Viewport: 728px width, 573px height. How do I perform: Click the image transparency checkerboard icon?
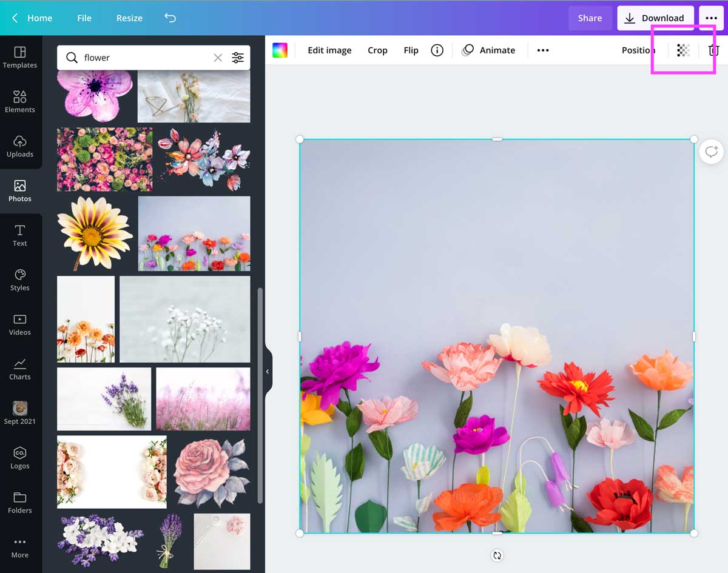click(683, 51)
